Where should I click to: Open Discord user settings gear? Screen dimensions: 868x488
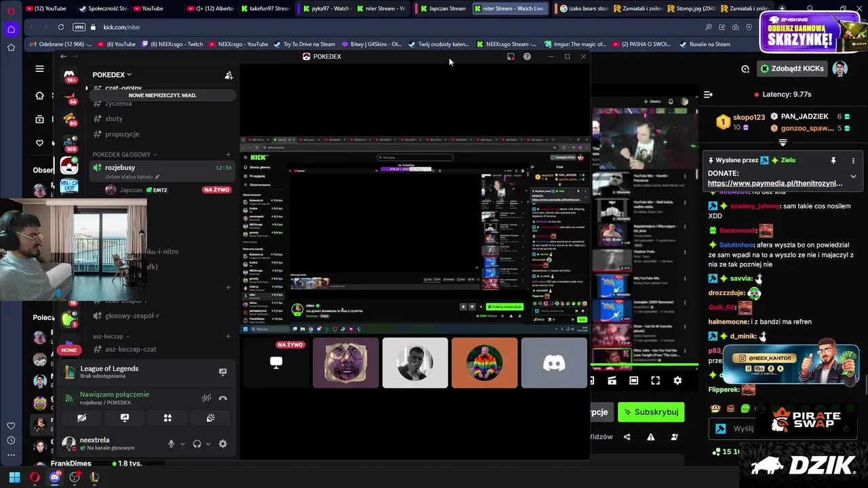pyautogui.click(x=222, y=444)
